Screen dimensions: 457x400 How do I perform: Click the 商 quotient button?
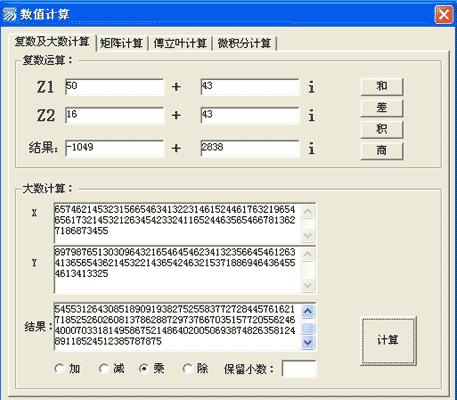pos(382,151)
